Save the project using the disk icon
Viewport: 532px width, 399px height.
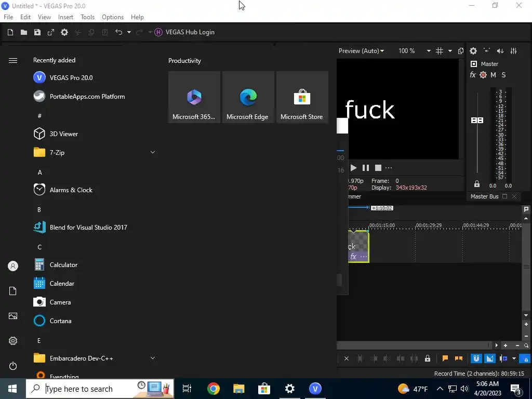pos(37,32)
